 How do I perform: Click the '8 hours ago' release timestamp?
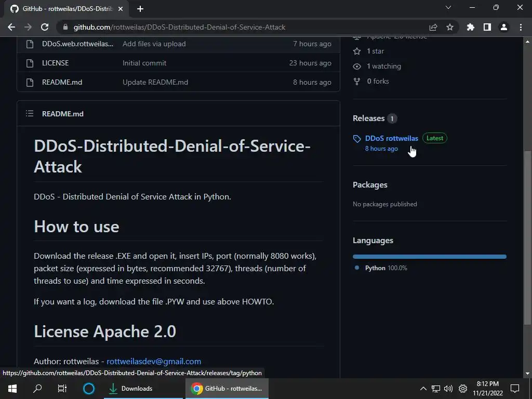pyautogui.click(x=381, y=149)
